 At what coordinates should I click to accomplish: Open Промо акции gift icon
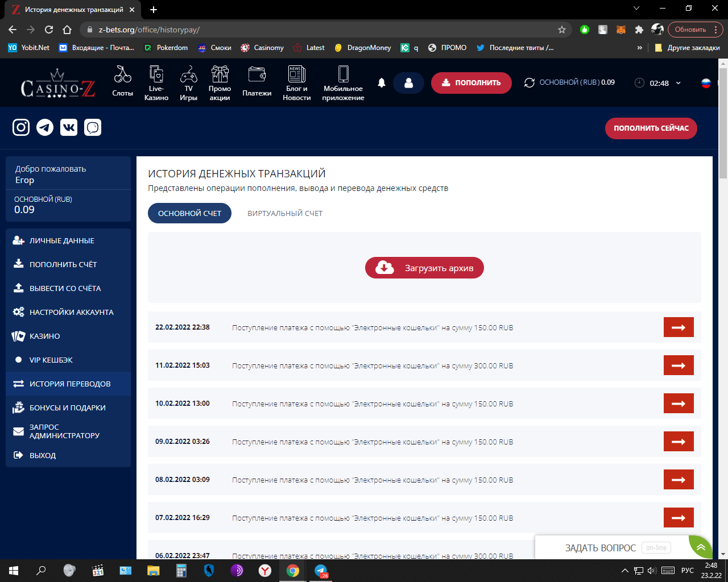[x=220, y=74]
